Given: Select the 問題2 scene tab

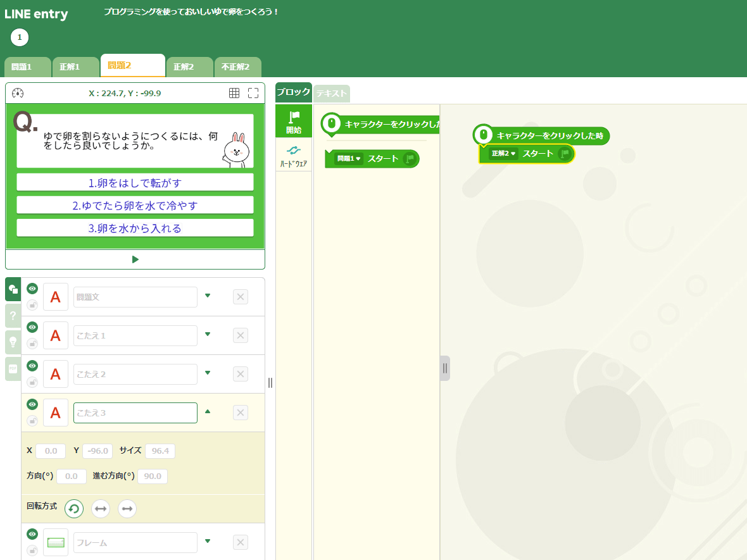Looking at the screenshot, I should pos(133,65).
